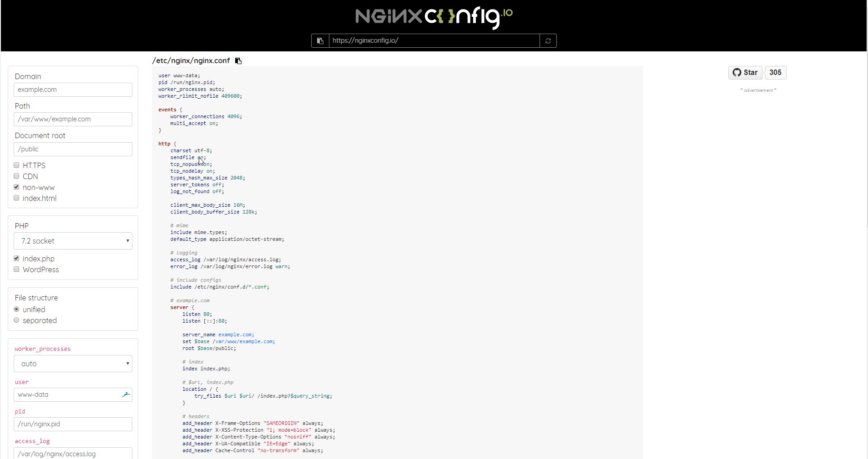Click the 'types_hash_max_size 2048;' code line
This screenshot has height=459, width=868.
(208, 178)
